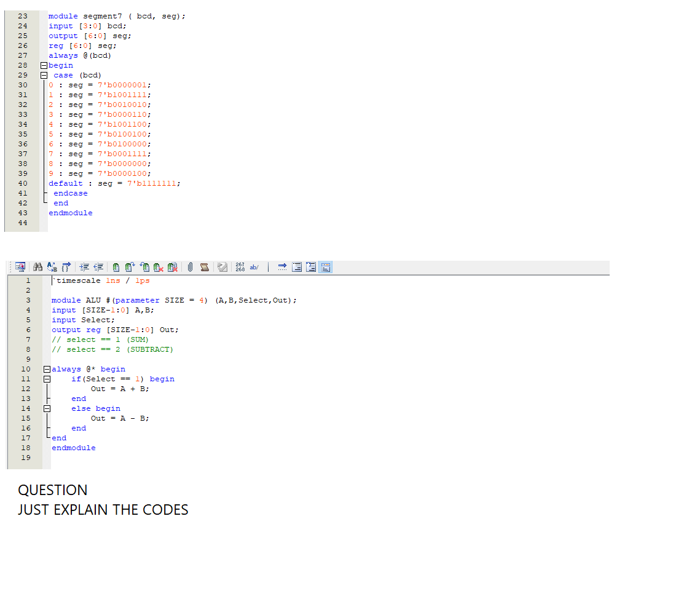Click the comment '// select == 1 (SUM)'
700x607 pixels.
[x=100, y=340]
